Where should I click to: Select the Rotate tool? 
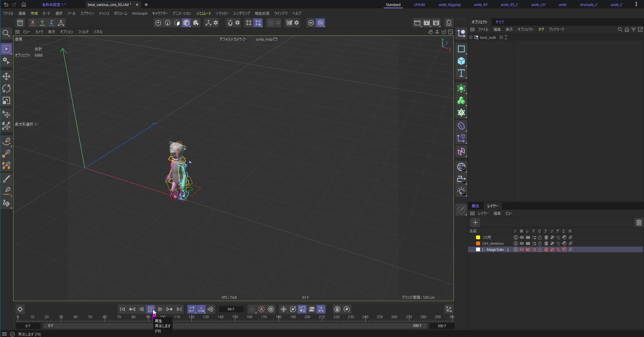6,88
